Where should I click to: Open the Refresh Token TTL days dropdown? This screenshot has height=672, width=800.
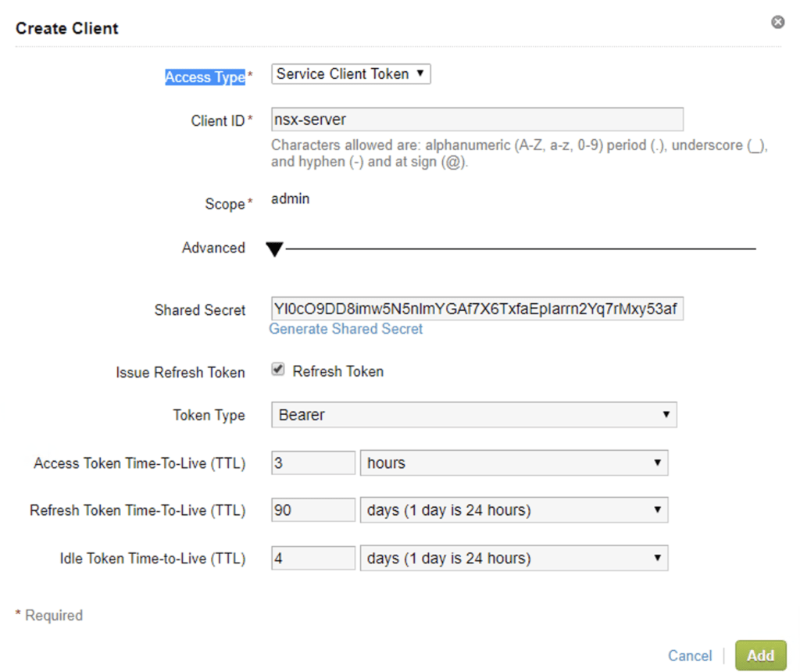tap(513, 510)
